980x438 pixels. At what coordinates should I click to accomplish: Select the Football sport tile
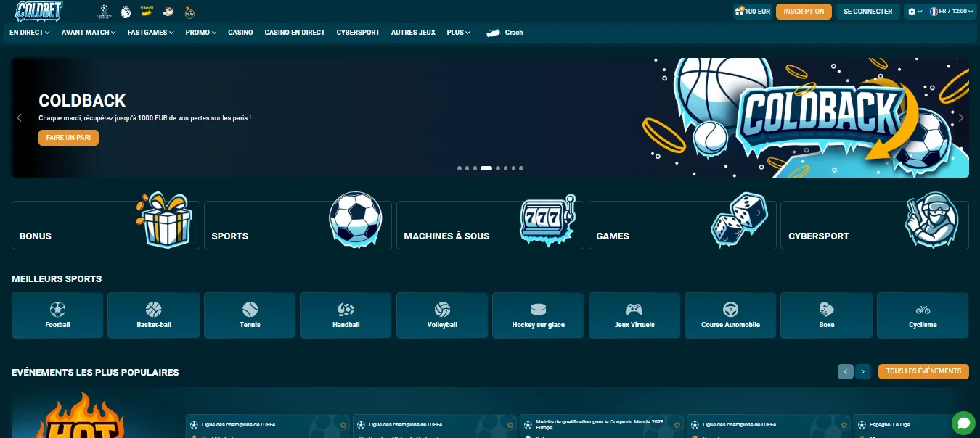click(x=57, y=315)
